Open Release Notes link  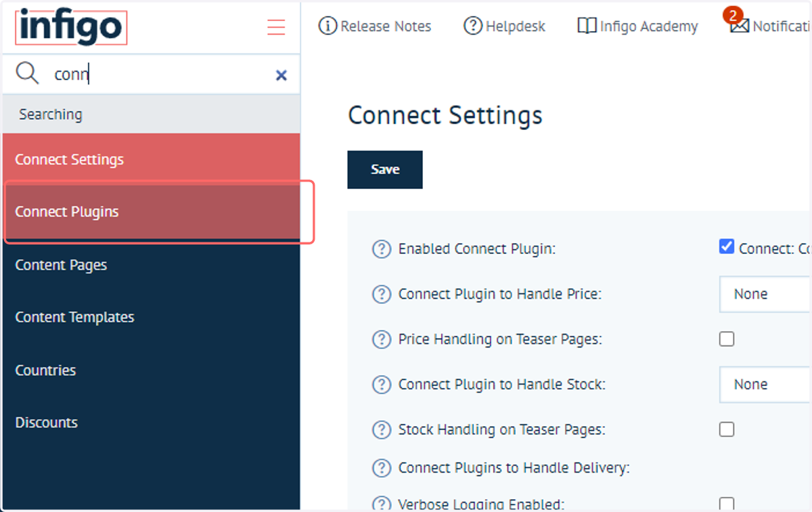pyautogui.click(x=386, y=26)
